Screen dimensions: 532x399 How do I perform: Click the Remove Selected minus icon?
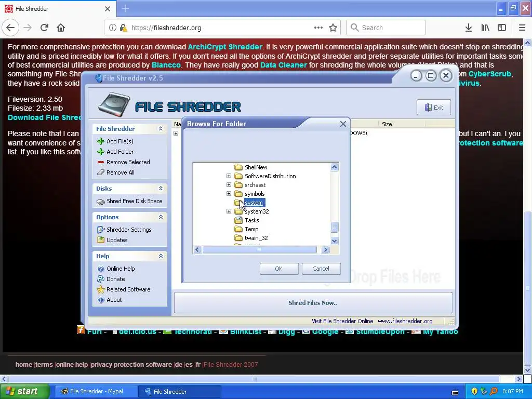101,162
